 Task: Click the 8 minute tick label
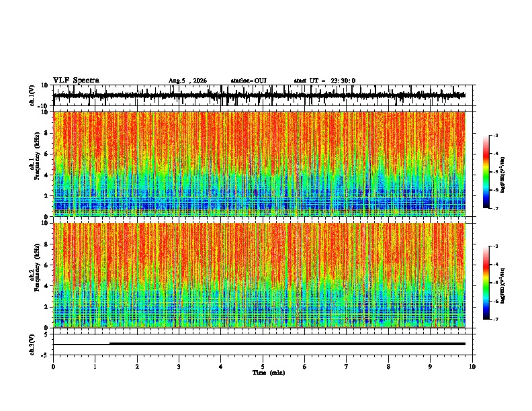point(388,367)
